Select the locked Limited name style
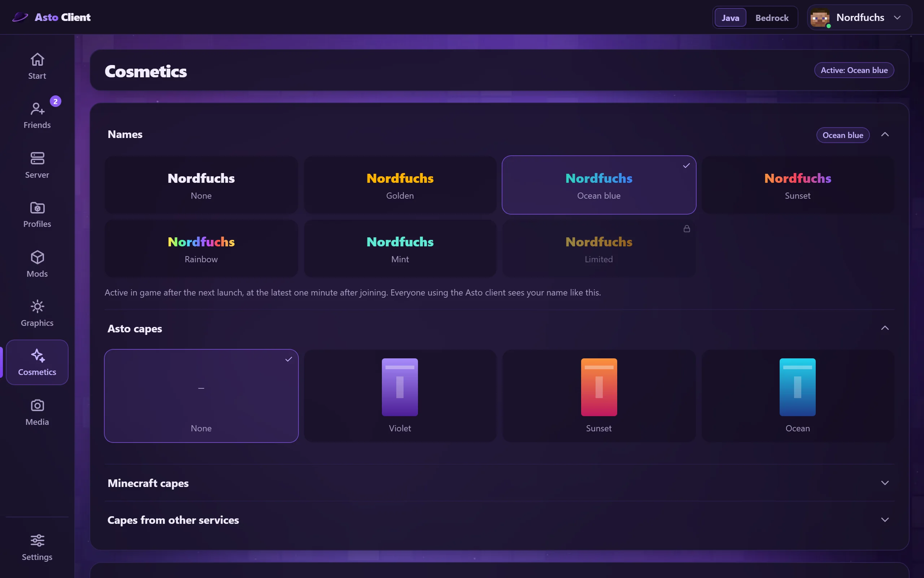 599,249
